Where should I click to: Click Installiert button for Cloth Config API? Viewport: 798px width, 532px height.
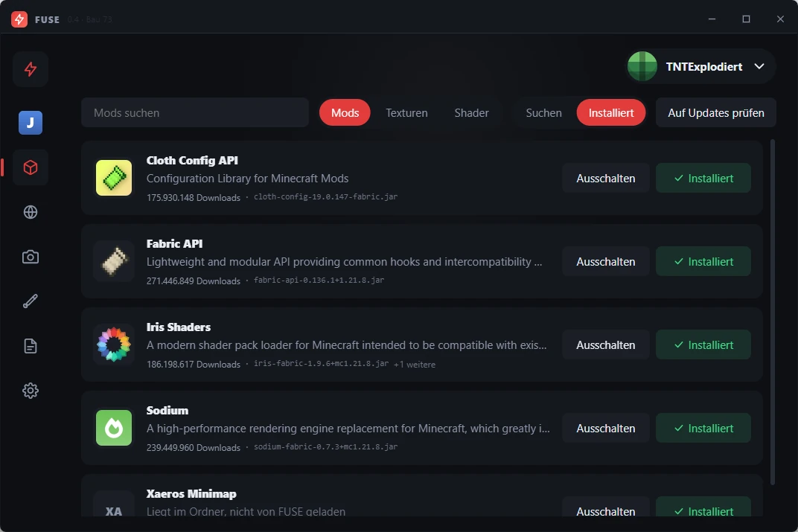[x=703, y=179]
